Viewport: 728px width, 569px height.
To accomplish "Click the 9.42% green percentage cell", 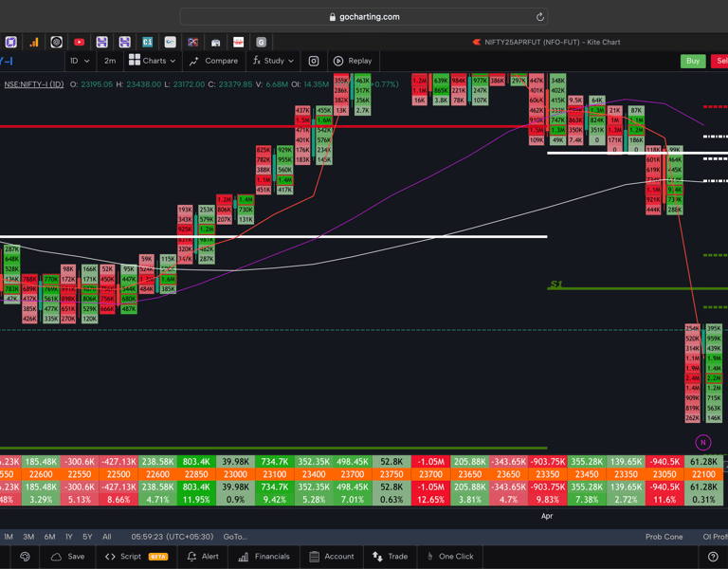I will [274, 500].
